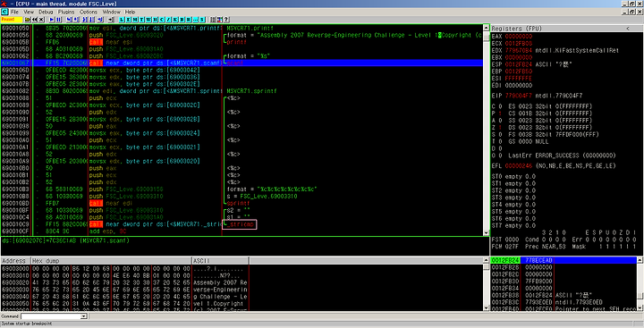Click the ESP register value 0012FB24

click(518, 64)
